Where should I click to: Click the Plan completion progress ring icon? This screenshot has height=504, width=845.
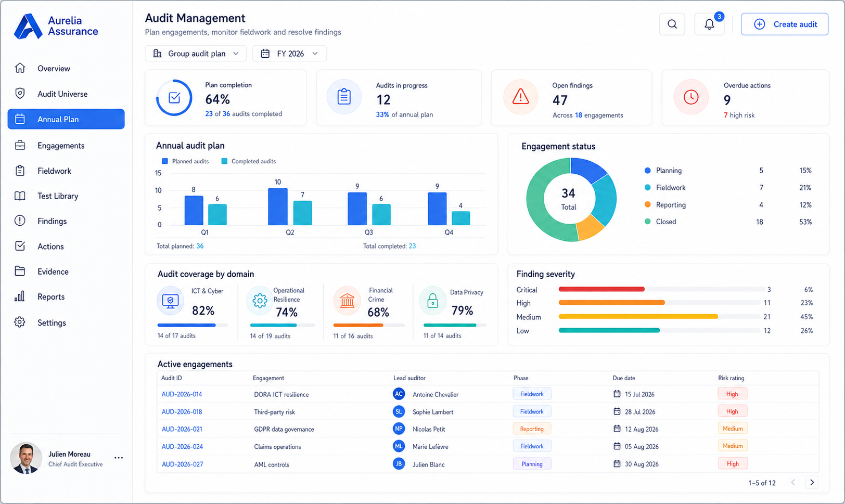174,98
